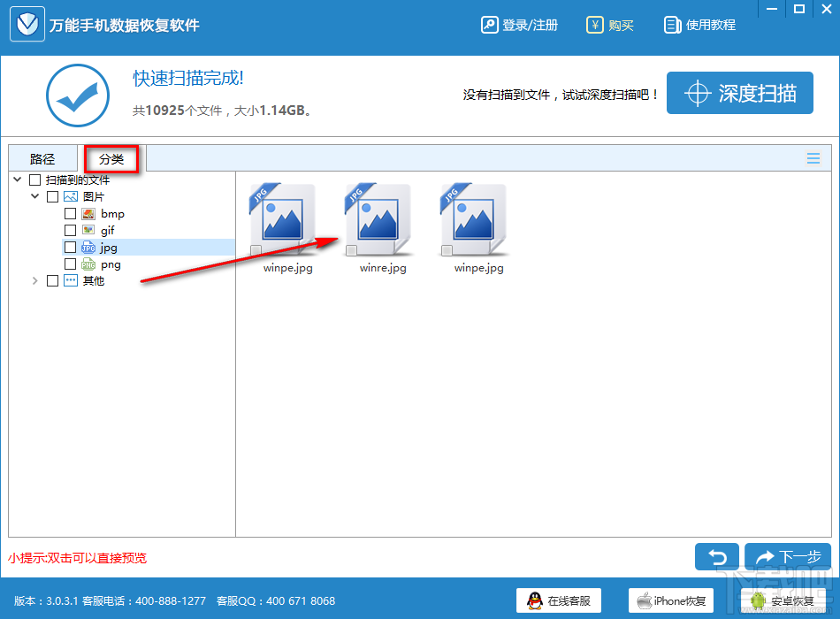Screen dimensions: 840x619
Task: Click the 下一步 next button
Action: coord(787,557)
